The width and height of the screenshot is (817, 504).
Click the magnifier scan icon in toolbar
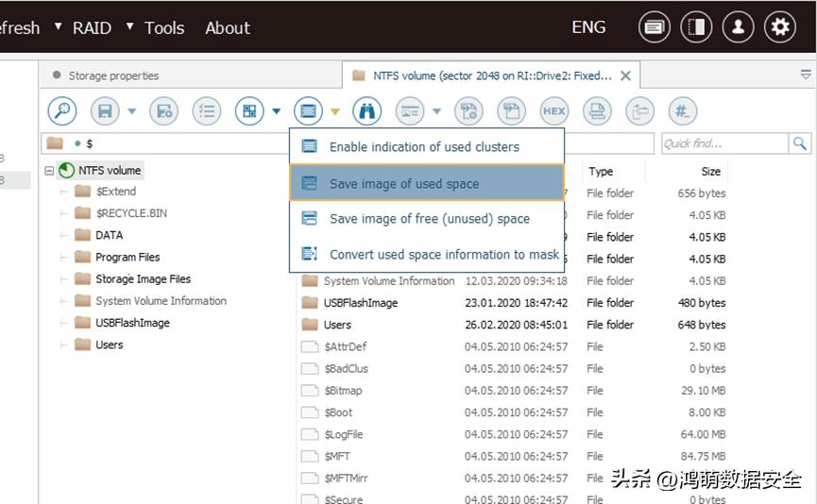[x=62, y=111]
